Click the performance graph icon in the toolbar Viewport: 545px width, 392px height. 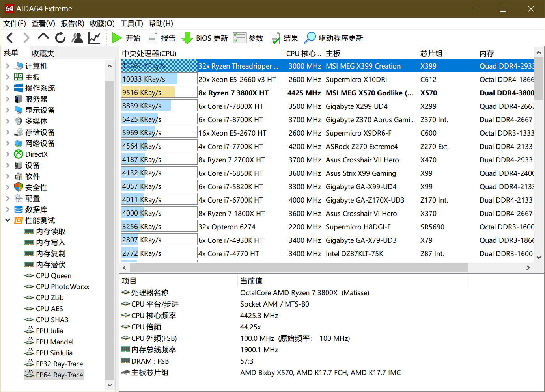tap(95, 38)
